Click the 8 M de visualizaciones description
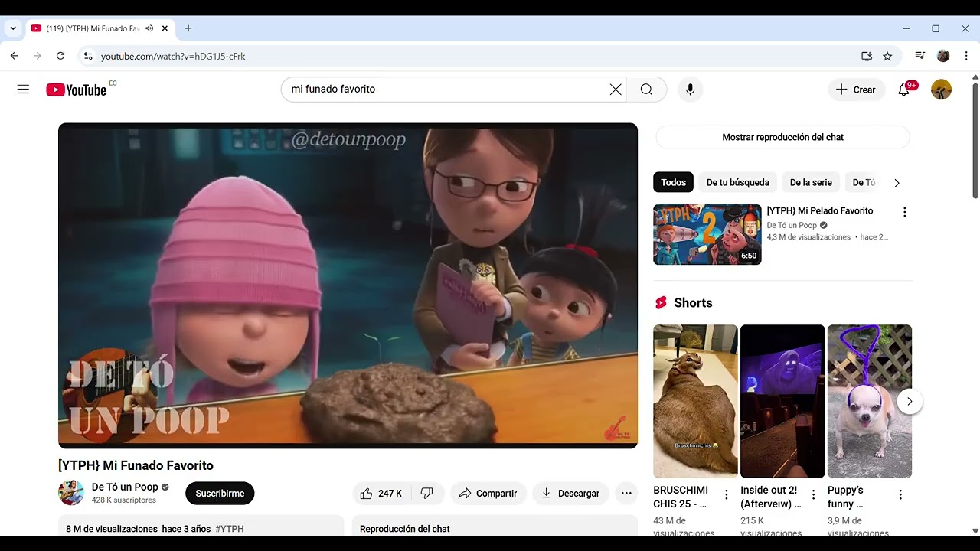 (201, 527)
